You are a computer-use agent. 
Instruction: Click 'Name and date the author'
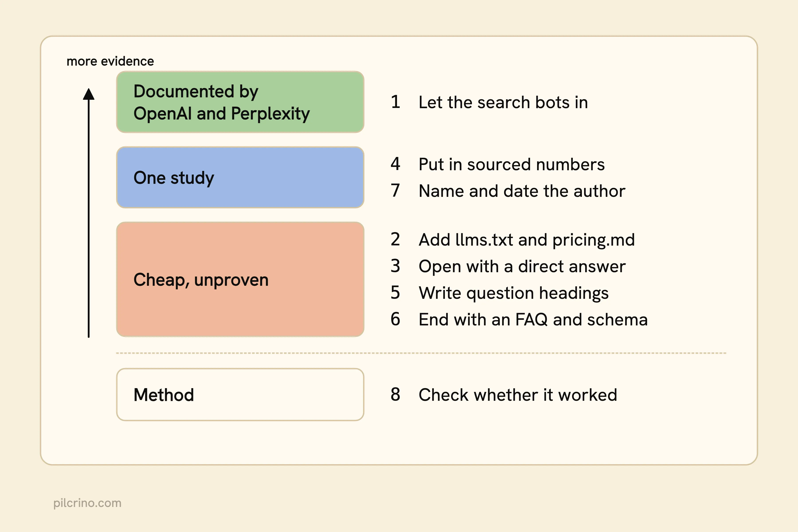coord(522,191)
